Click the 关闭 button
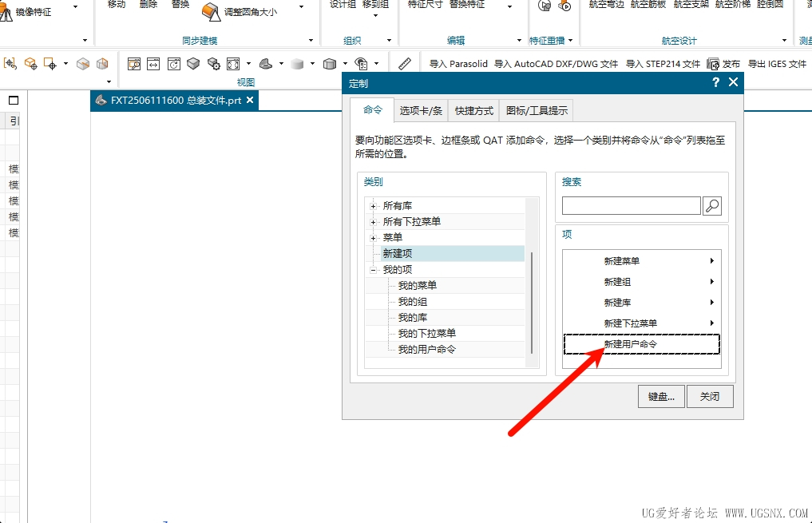Image resolution: width=812 pixels, height=523 pixels. pyautogui.click(x=710, y=397)
